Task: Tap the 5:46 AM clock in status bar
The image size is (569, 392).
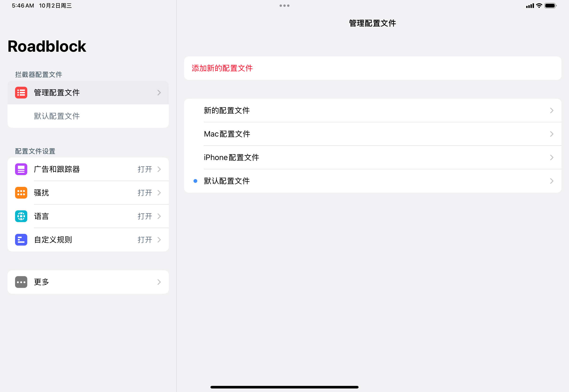Action: click(23, 6)
